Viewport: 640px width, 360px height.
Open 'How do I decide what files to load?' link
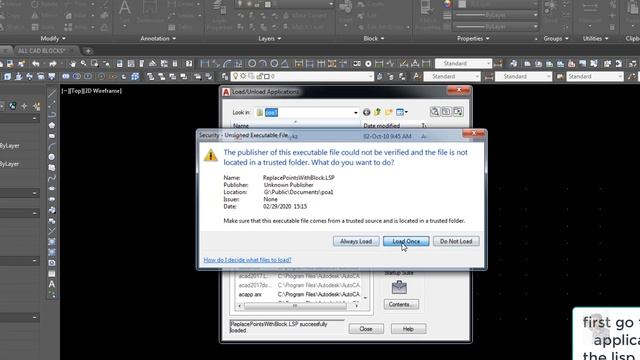click(247, 260)
